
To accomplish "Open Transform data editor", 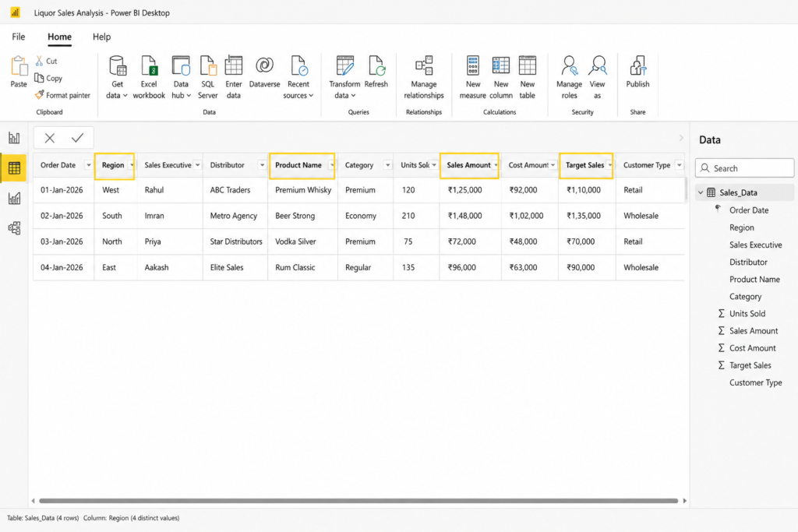I will [344, 77].
